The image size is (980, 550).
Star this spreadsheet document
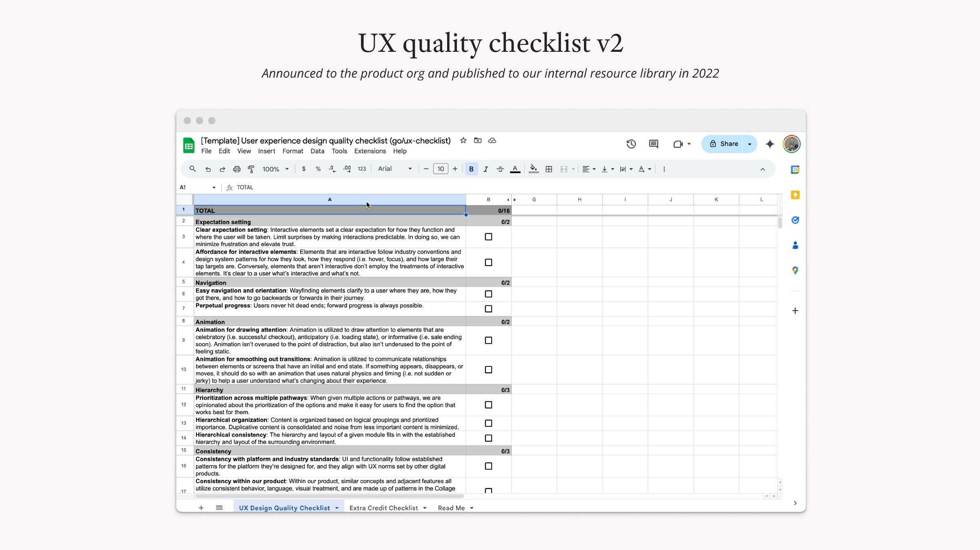[463, 140]
